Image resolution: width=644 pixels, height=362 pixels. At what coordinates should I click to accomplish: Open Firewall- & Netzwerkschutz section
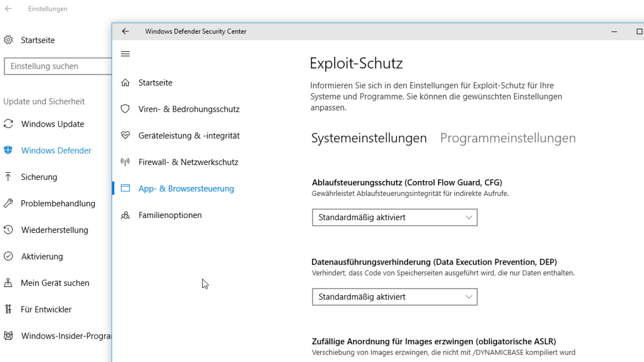(x=188, y=162)
